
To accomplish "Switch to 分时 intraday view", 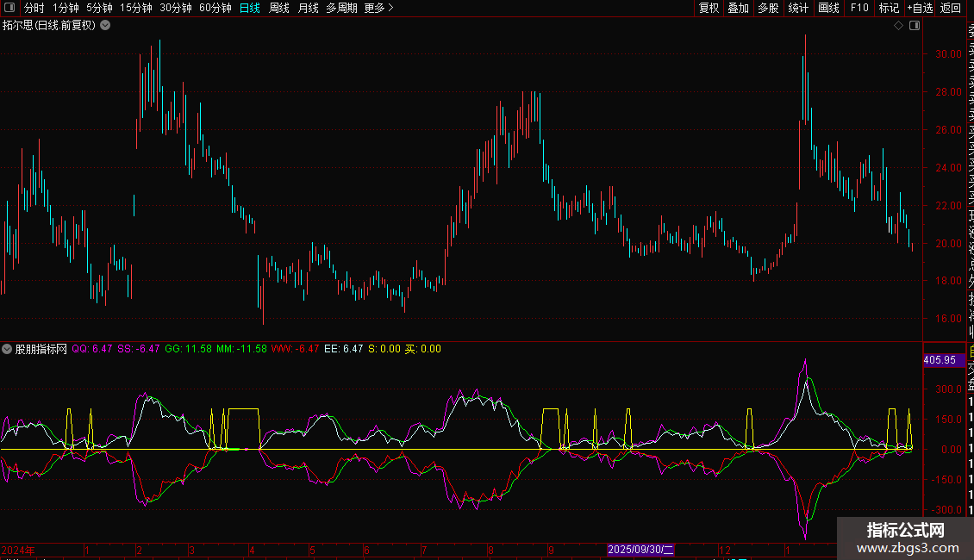I will [34, 8].
